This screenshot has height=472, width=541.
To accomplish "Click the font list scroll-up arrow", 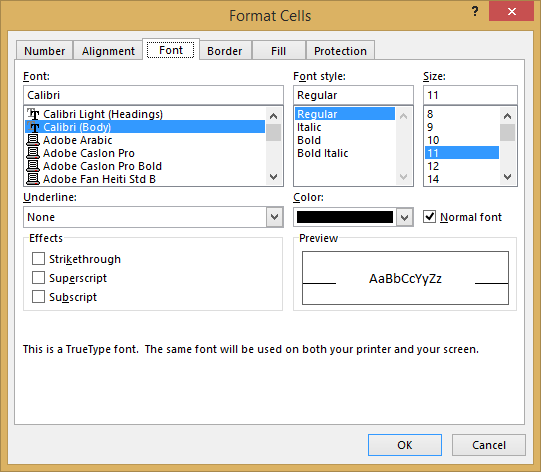I will 274,116.
